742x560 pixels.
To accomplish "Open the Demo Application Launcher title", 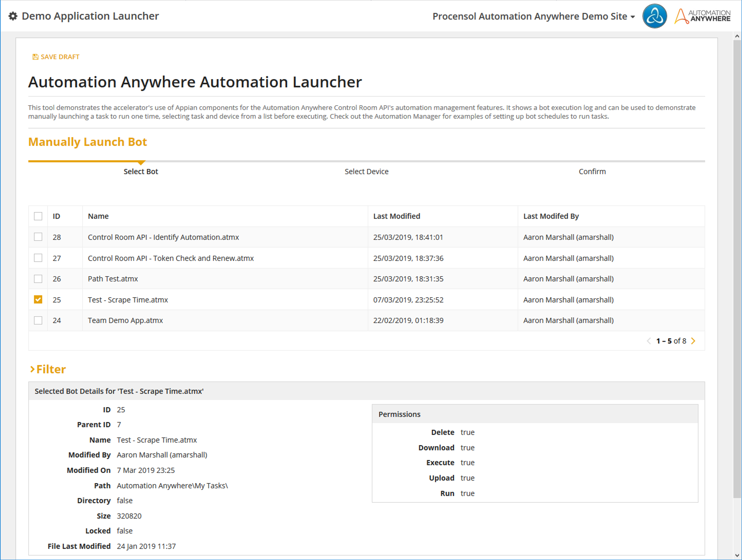I will 90,16.
